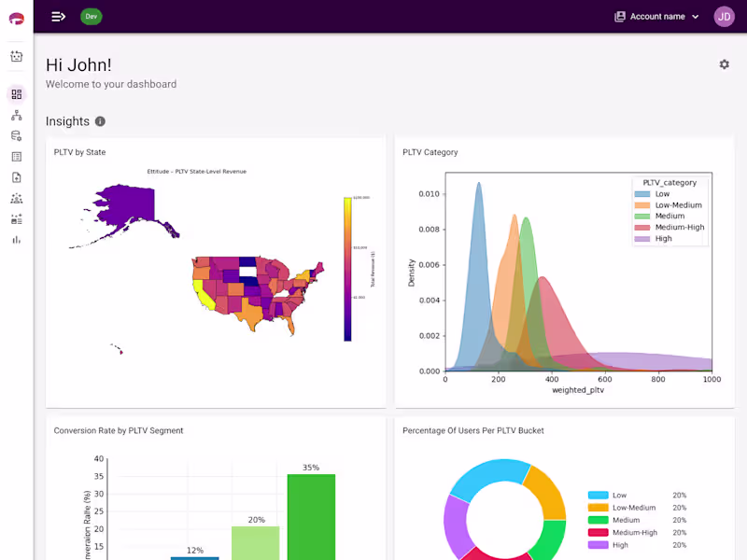747x560 pixels.
Task: Expand the sidebar with the menu arrow icon
Action: tap(58, 17)
